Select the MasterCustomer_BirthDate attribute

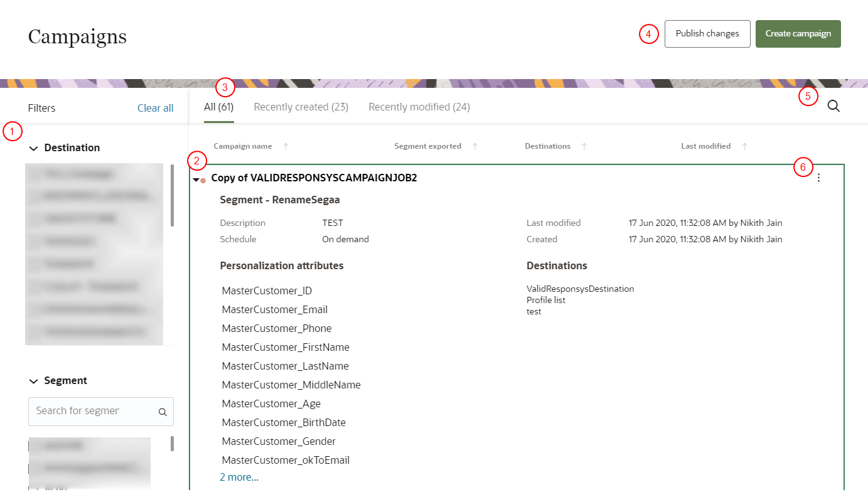[284, 422]
